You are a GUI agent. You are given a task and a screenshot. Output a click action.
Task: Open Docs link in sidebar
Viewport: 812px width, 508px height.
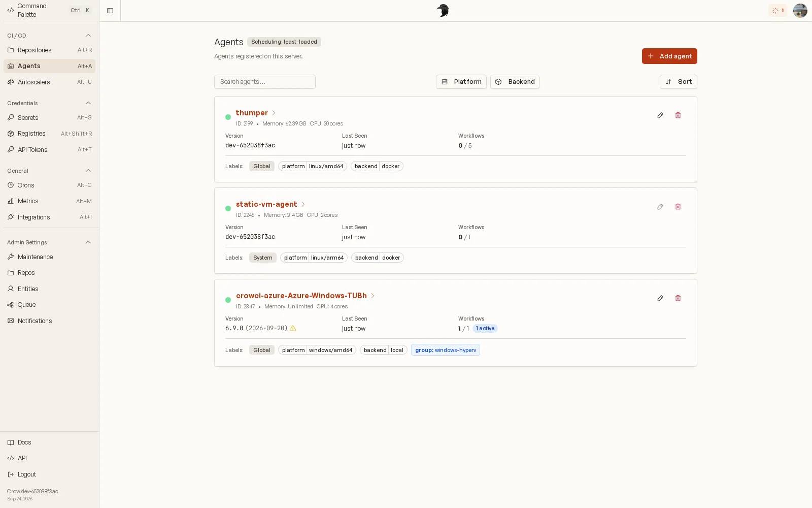point(49,442)
